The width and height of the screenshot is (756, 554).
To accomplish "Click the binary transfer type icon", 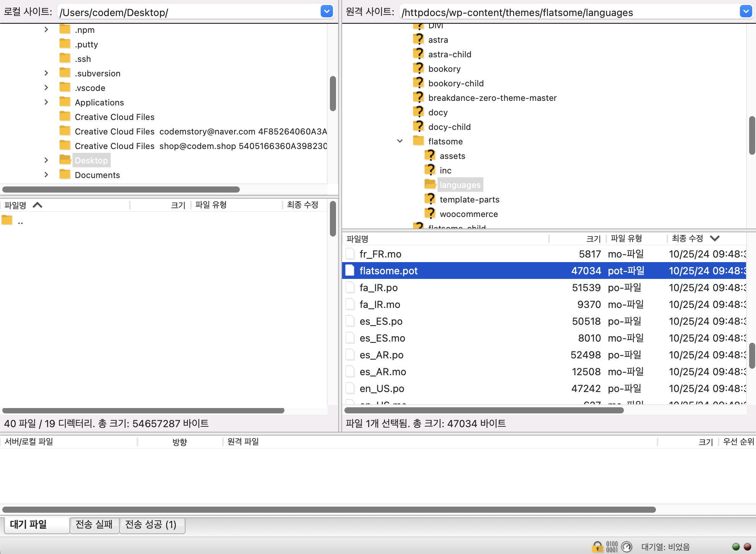I will tap(612, 547).
